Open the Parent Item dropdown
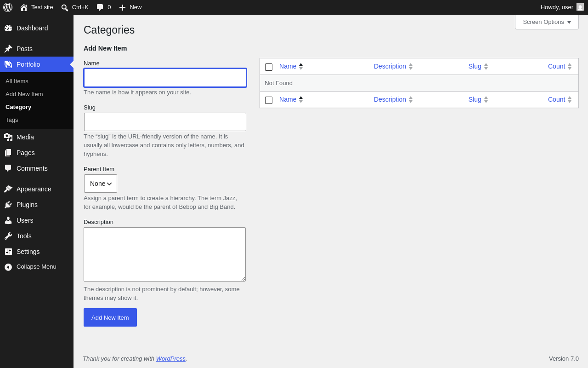Screen dimensions: 588x368 pos(101,184)
